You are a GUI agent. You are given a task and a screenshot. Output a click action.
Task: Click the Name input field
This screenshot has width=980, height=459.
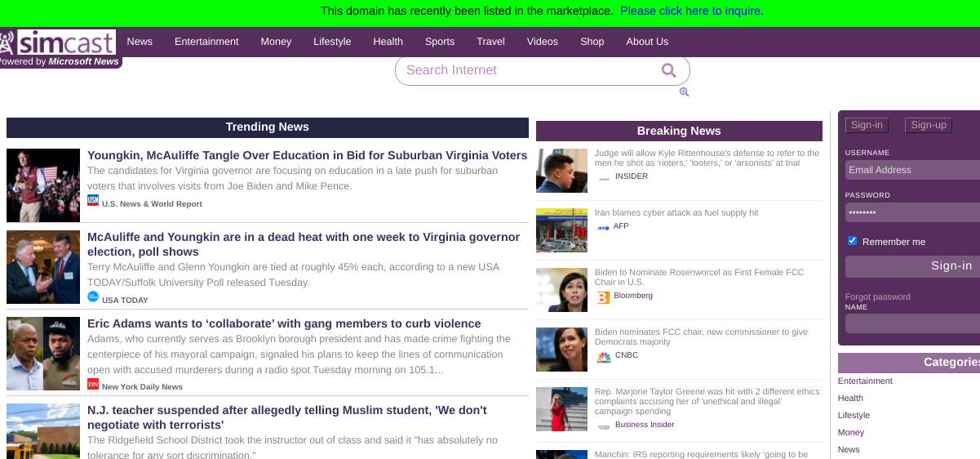click(x=912, y=323)
